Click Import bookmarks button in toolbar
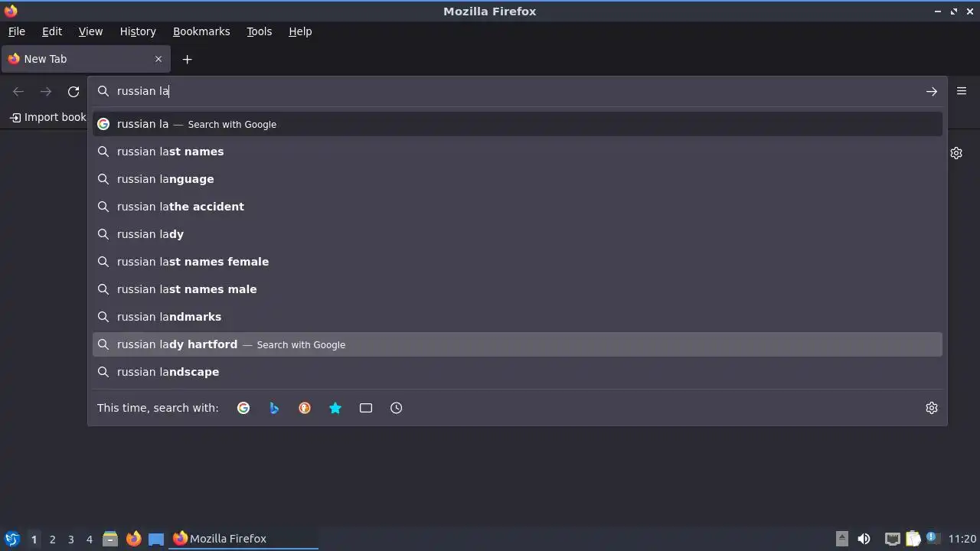This screenshot has width=980, height=551. pyautogui.click(x=47, y=117)
